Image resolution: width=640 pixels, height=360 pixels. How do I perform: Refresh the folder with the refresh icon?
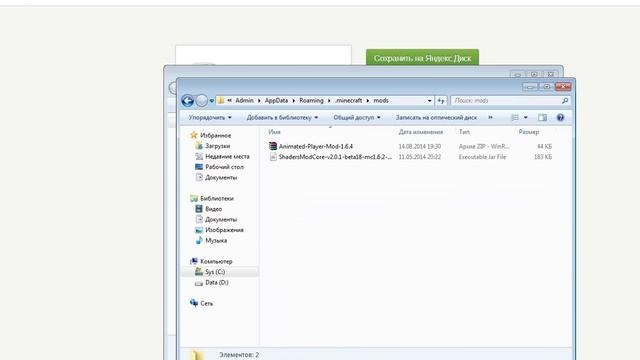[441, 100]
